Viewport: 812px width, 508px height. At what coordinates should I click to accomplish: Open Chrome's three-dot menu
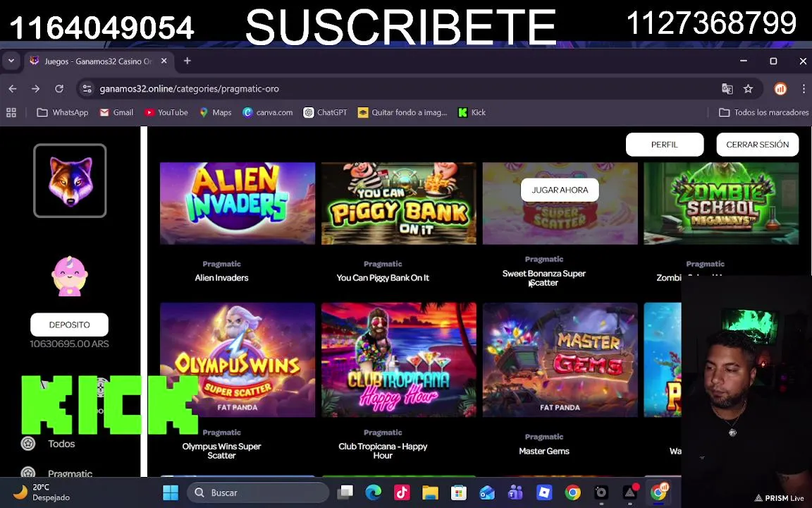tap(804, 89)
